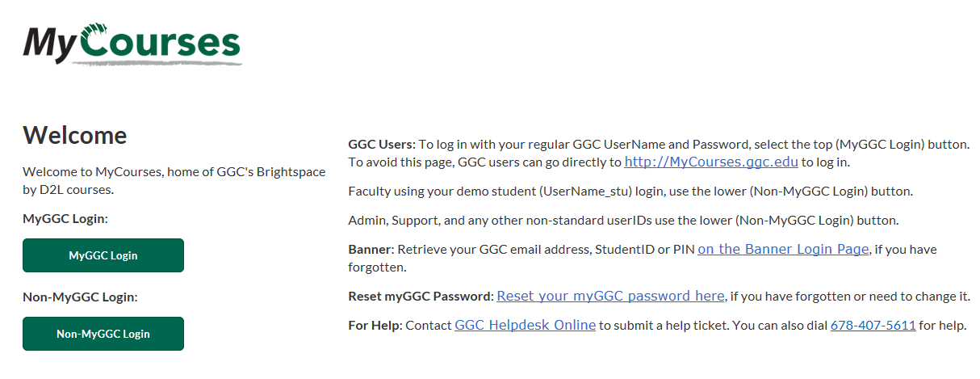Open the Banner Login Page link

coord(783,249)
